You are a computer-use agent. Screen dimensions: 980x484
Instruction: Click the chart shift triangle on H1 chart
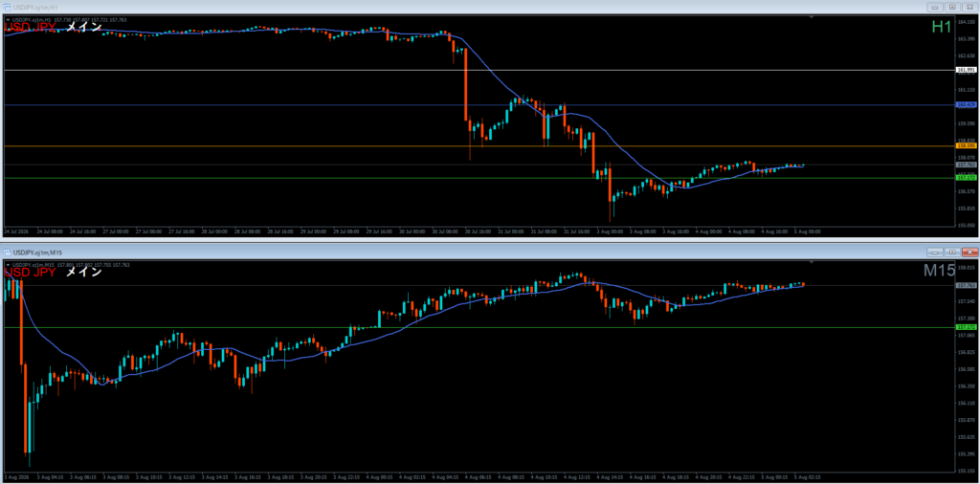coord(812,17)
